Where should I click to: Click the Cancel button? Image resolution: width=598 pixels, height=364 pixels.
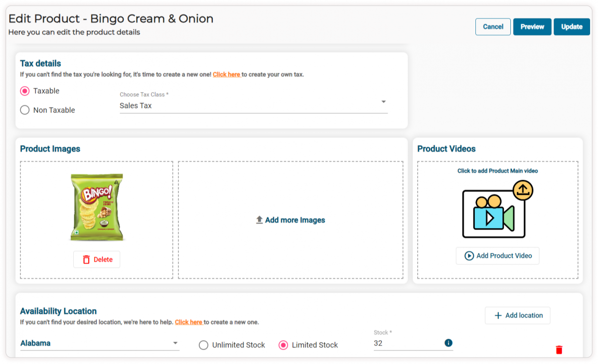[x=493, y=27]
